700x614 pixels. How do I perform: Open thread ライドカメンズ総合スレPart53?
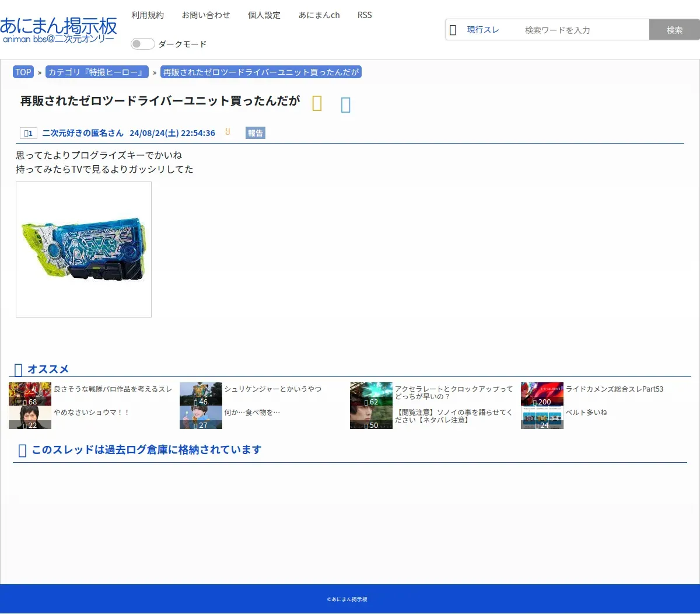click(x=614, y=389)
